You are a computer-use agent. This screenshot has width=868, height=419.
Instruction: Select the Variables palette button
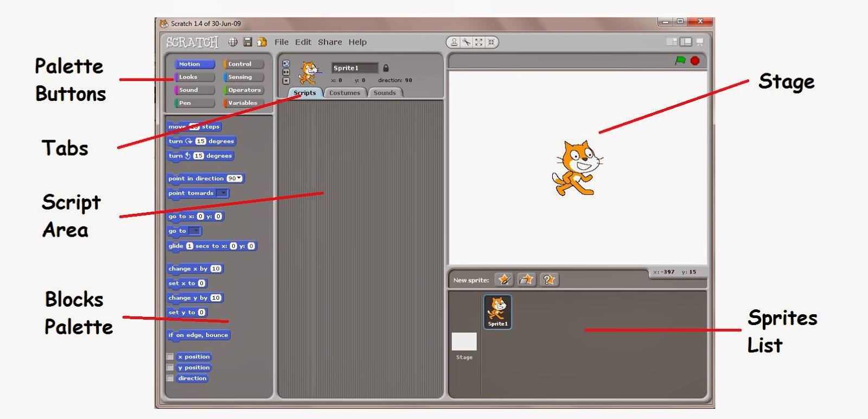tap(244, 103)
